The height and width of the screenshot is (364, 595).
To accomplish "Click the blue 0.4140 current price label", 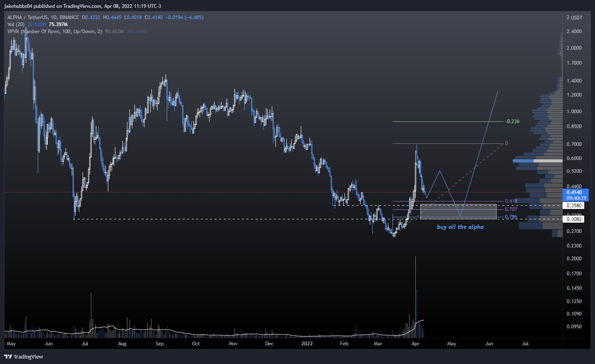I will point(574,192).
